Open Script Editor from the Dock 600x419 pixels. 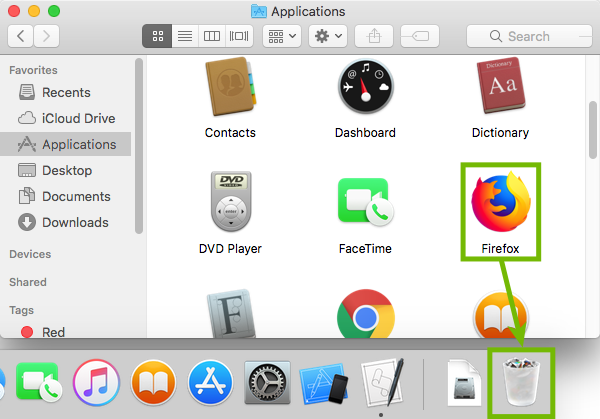tap(382, 382)
